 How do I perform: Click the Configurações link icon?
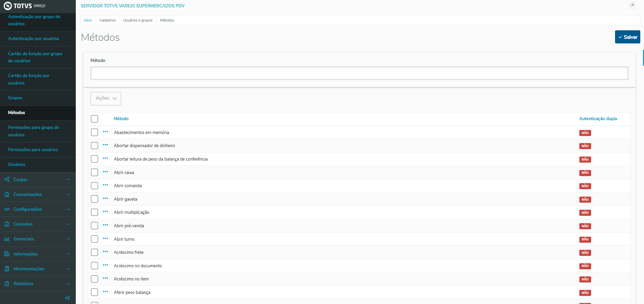(7, 209)
